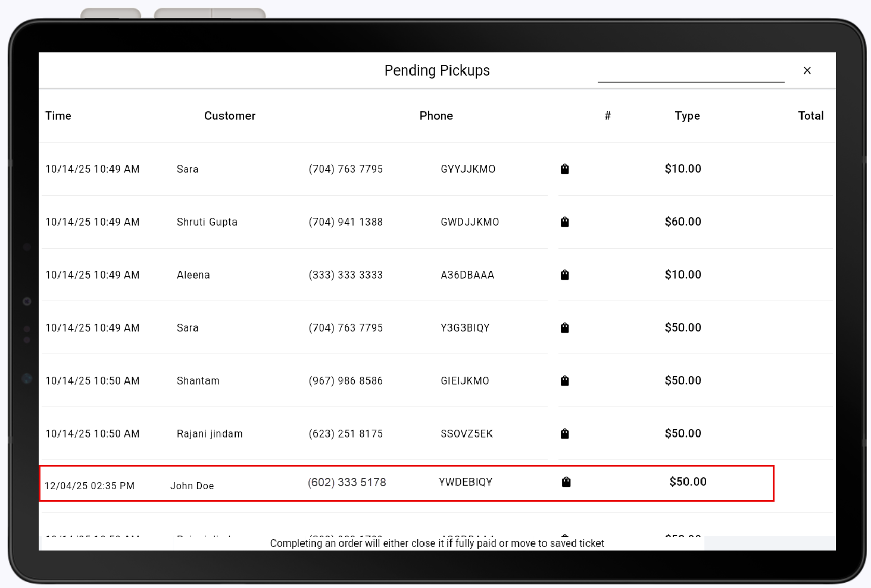Select the bag icon for Rajani jindam's order
This screenshot has height=588, width=871.
(564, 434)
